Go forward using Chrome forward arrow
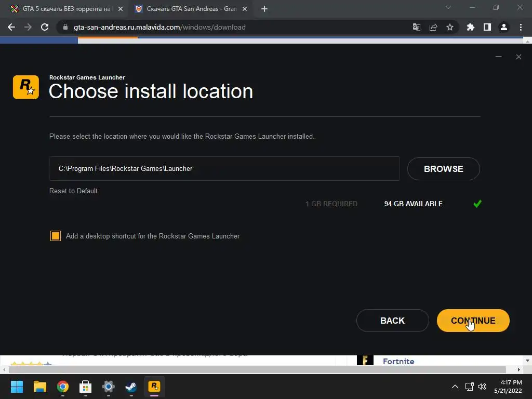 [x=28, y=27]
